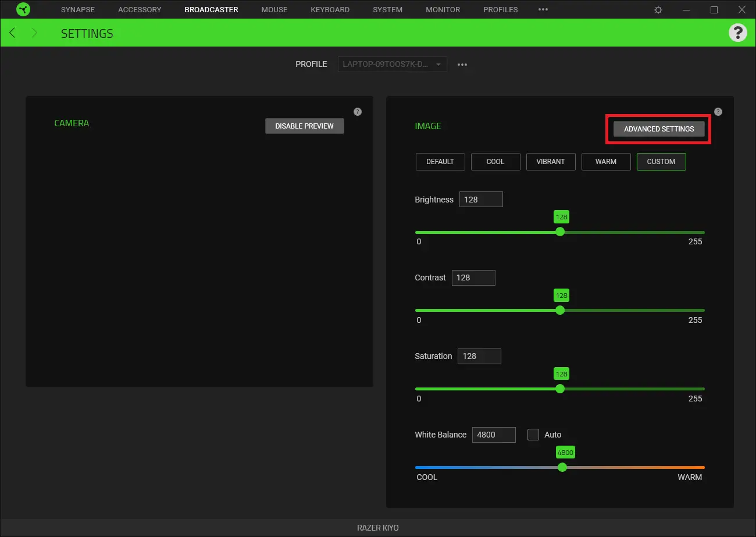Screen dimensions: 756x537
Task: Click the Image panel info icon
Action: (718, 111)
